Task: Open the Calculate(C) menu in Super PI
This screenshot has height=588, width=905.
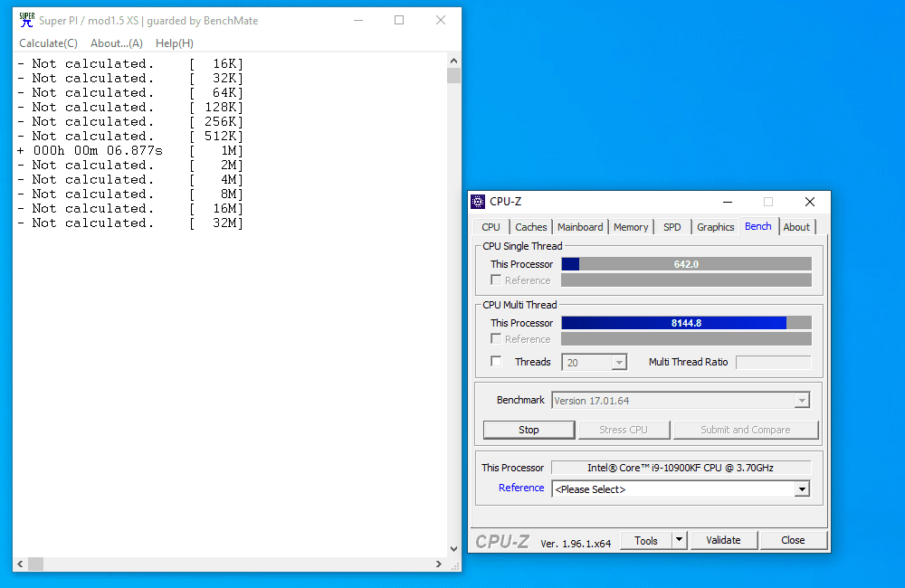Action: tap(49, 43)
